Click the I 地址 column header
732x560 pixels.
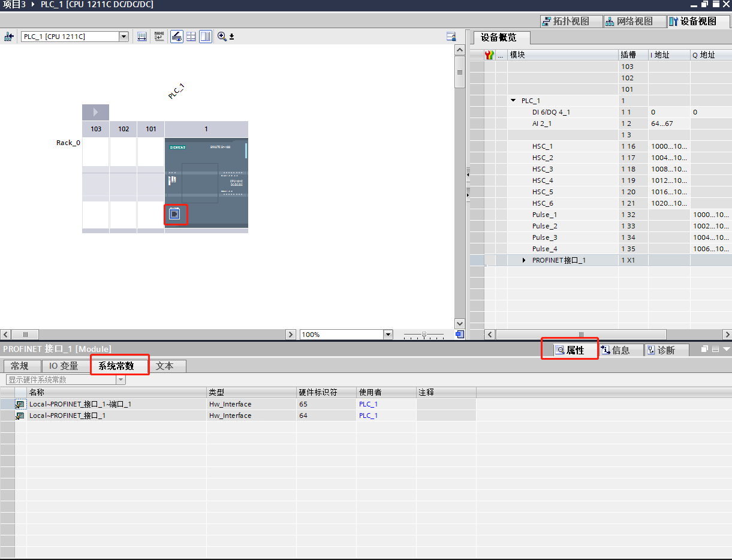[669, 55]
